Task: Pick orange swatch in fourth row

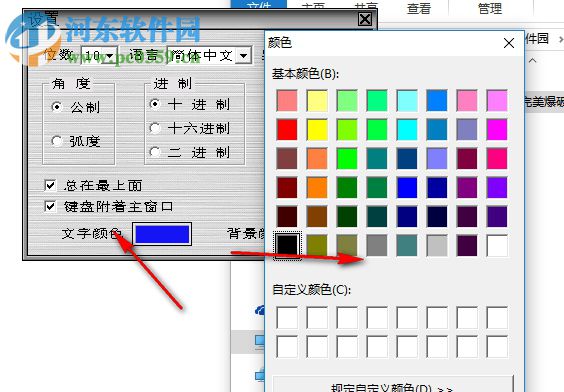Action: pyautogui.click(x=317, y=188)
